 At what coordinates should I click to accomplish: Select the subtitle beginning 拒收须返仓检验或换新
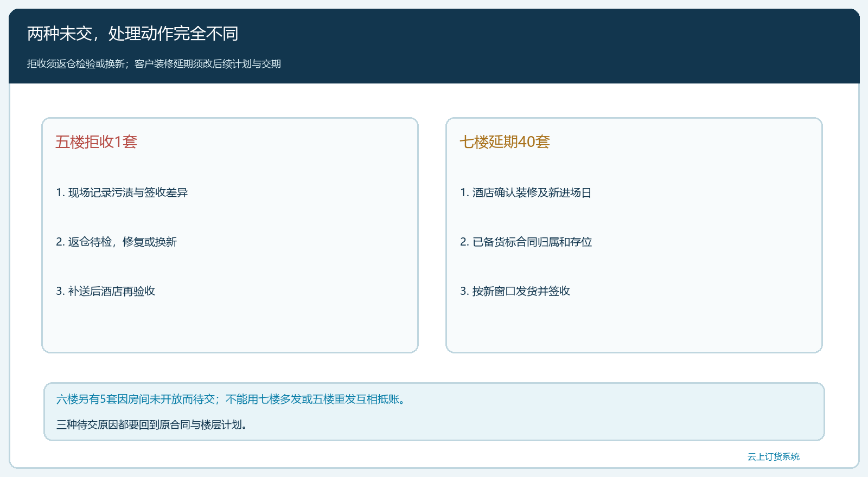[x=154, y=64]
